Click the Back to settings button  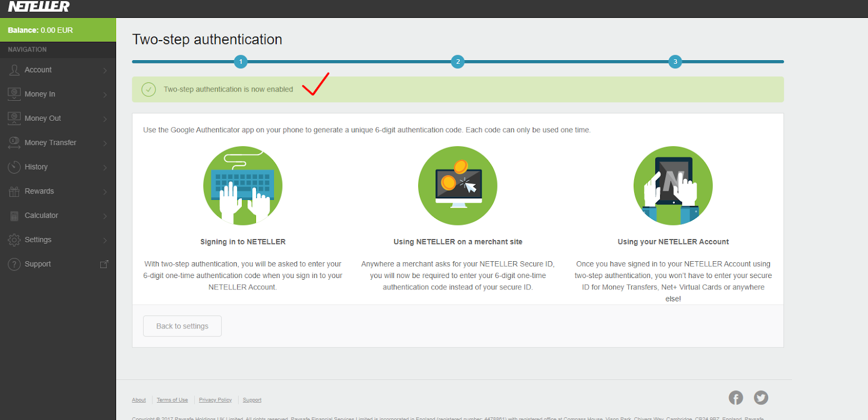point(182,326)
